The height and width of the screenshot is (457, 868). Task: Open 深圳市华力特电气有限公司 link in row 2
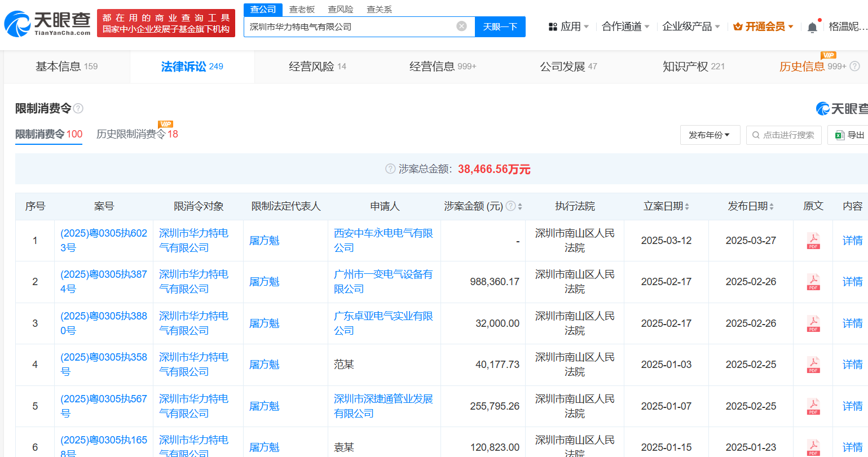coord(194,282)
